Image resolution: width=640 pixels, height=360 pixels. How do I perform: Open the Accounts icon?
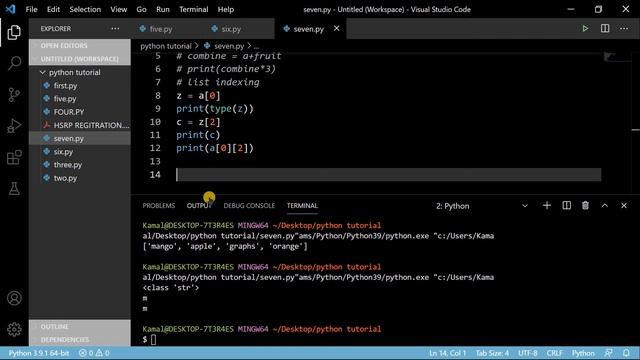click(x=14, y=298)
